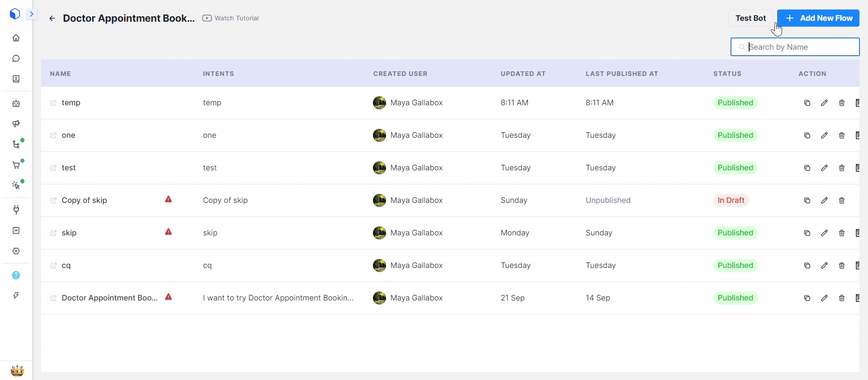Click the Add New Flow button

pyautogui.click(x=818, y=18)
